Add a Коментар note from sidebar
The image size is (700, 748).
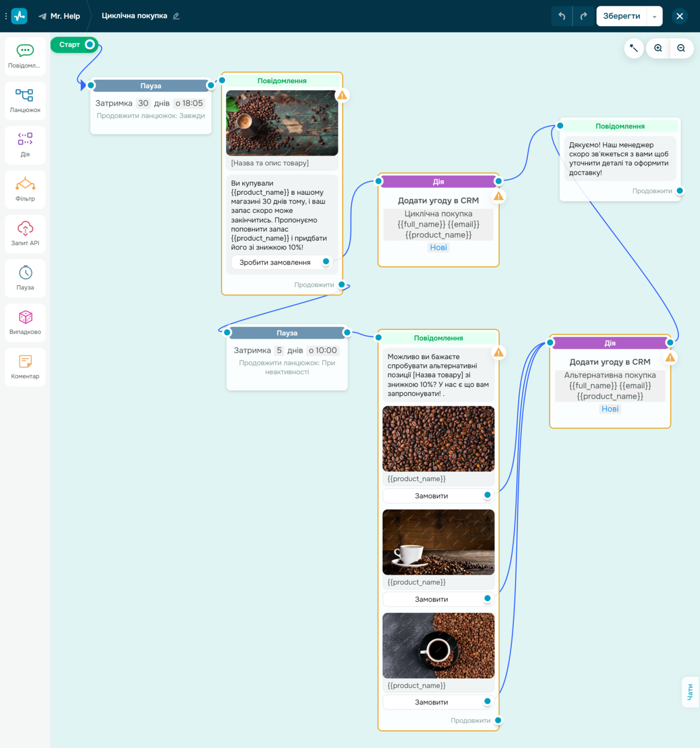click(x=25, y=366)
